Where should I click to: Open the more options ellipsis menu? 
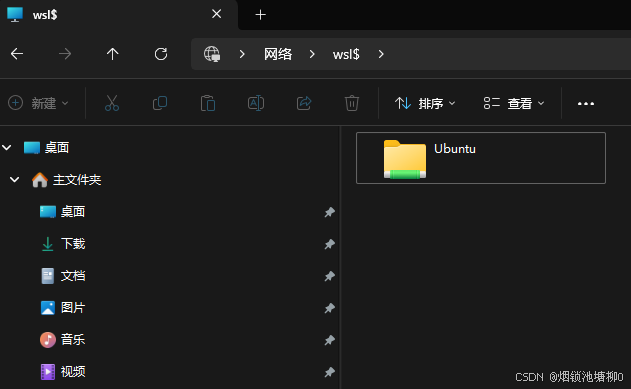pos(586,103)
